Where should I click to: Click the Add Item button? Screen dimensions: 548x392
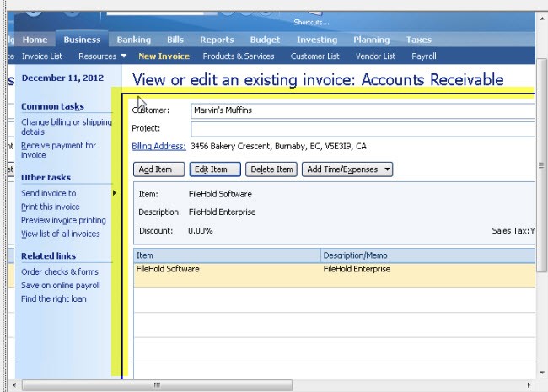tap(158, 169)
